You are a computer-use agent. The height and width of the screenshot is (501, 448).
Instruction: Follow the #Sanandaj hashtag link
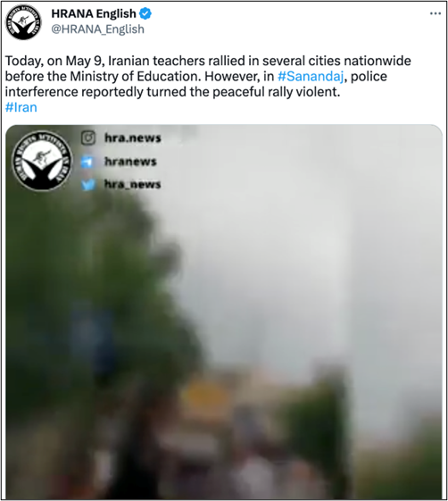pyautogui.click(x=311, y=77)
